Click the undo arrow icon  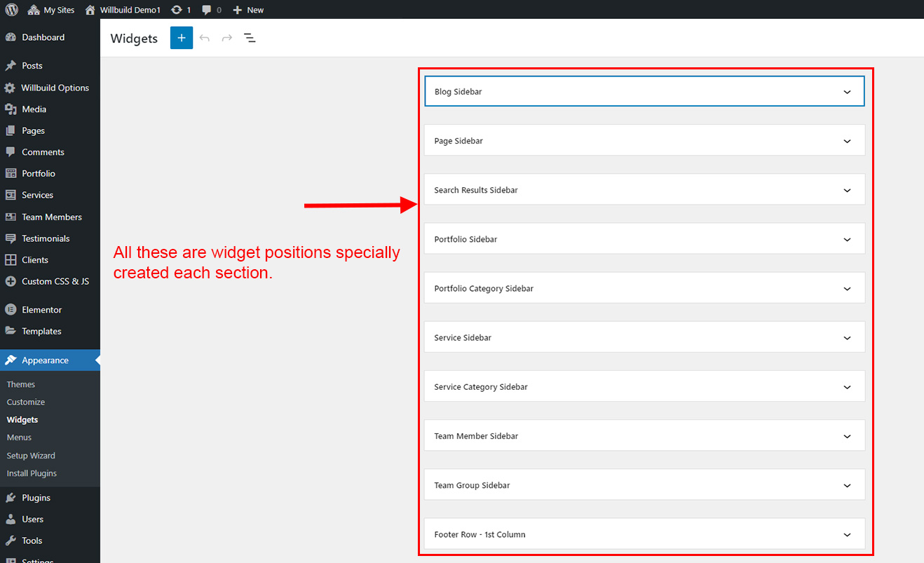(205, 38)
